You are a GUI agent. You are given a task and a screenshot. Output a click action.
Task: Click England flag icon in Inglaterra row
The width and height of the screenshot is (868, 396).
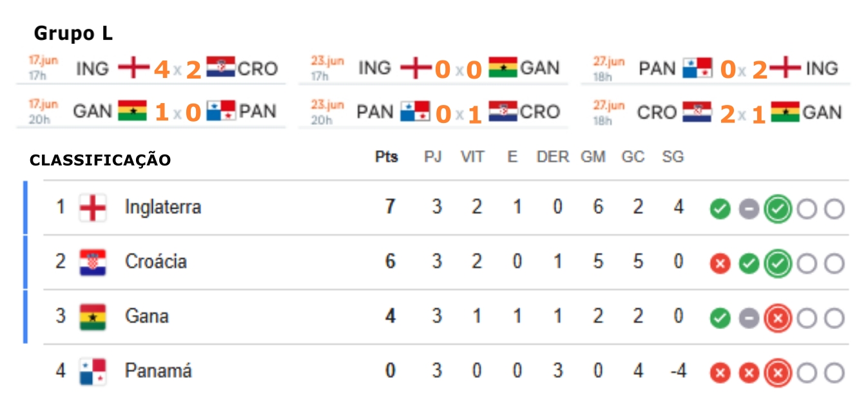point(93,208)
